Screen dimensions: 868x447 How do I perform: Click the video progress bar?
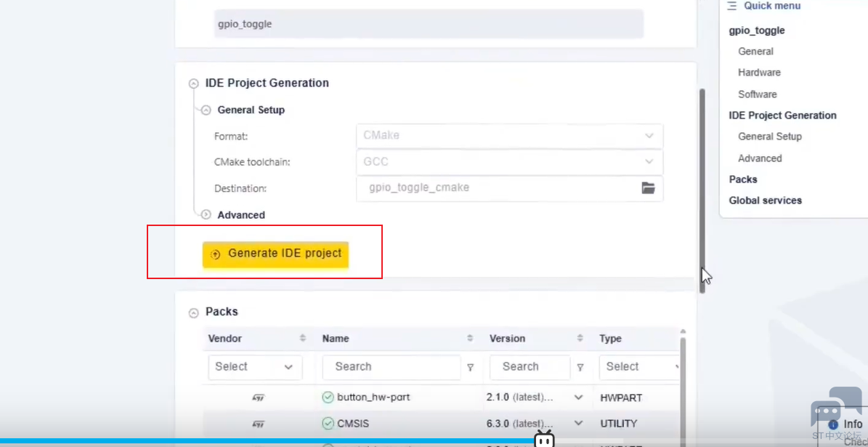pos(434,442)
